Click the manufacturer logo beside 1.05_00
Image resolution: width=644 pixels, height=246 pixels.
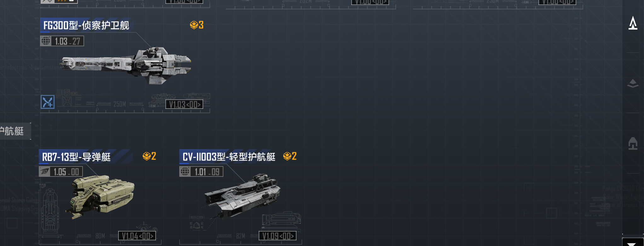(45, 171)
